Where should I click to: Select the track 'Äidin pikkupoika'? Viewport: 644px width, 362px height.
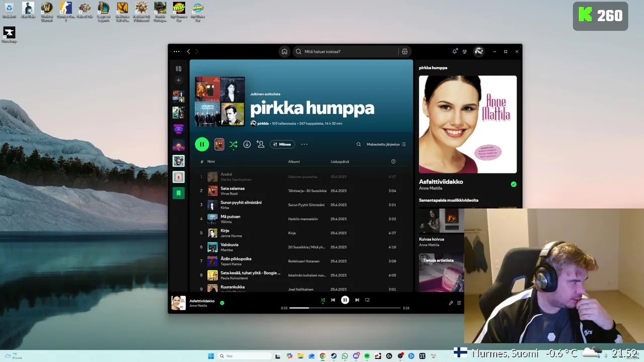click(x=236, y=259)
